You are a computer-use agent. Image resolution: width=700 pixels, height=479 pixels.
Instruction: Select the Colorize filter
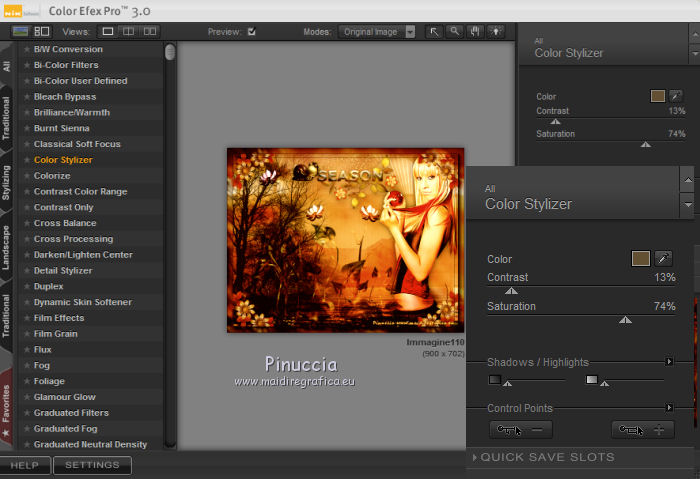click(x=52, y=175)
